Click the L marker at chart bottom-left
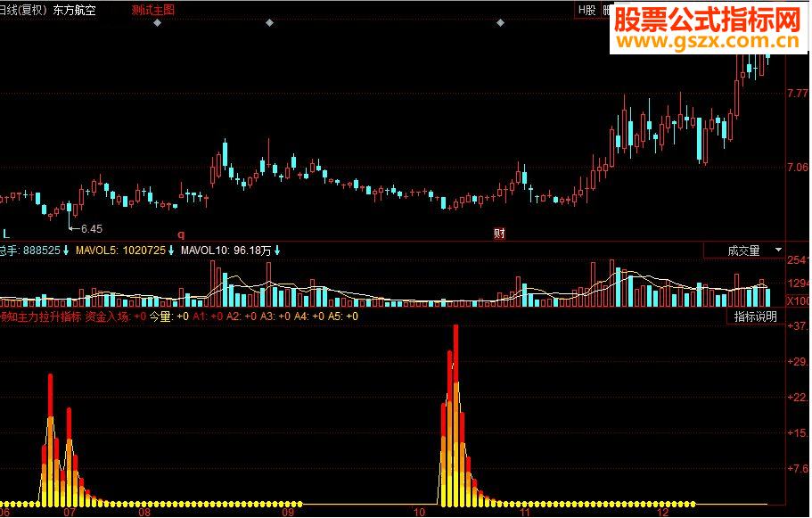Viewport: 812px width, 518px height. coord(6,234)
